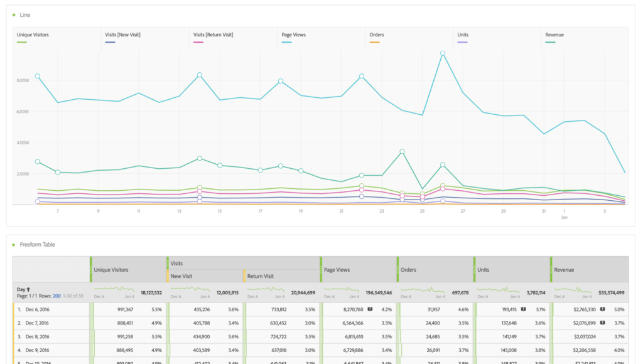Click the green dot next to Freeform Table
The image size is (643, 364).
point(13,245)
